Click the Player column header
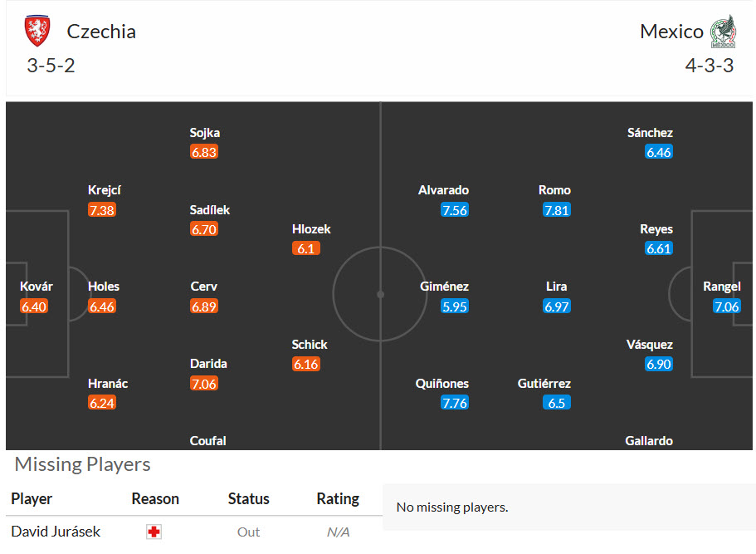This screenshot has width=756, height=554. point(32,498)
